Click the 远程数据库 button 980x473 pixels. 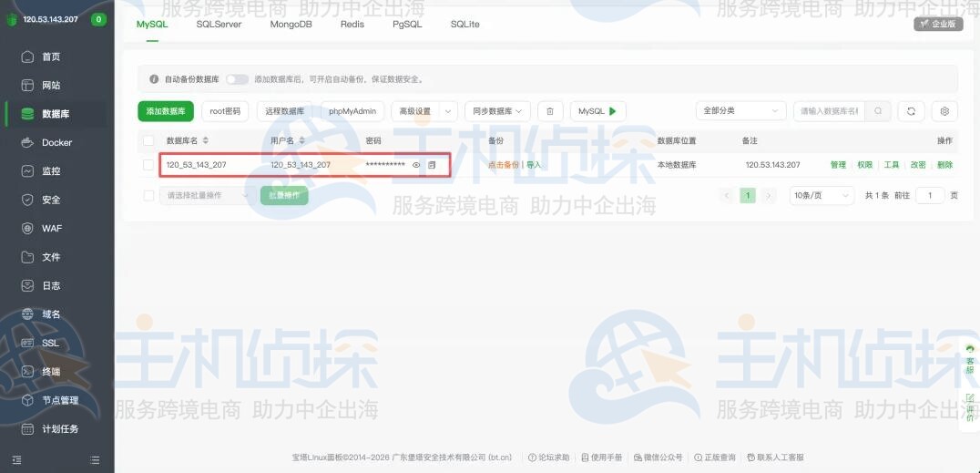284,111
